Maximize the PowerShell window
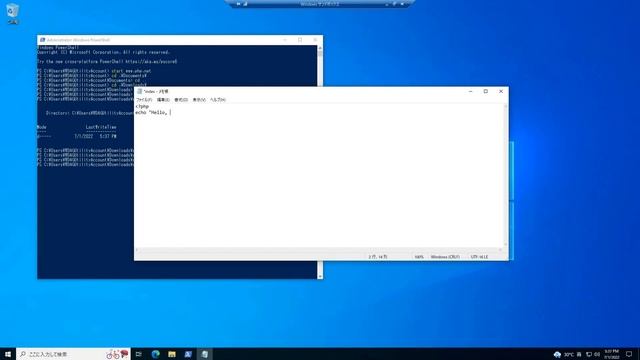The height and width of the screenshot is (360, 640). (x=300, y=40)
